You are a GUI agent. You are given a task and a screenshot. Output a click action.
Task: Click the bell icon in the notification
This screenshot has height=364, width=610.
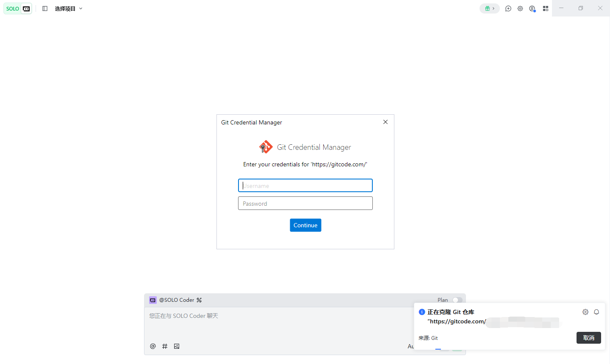point(596,312)
